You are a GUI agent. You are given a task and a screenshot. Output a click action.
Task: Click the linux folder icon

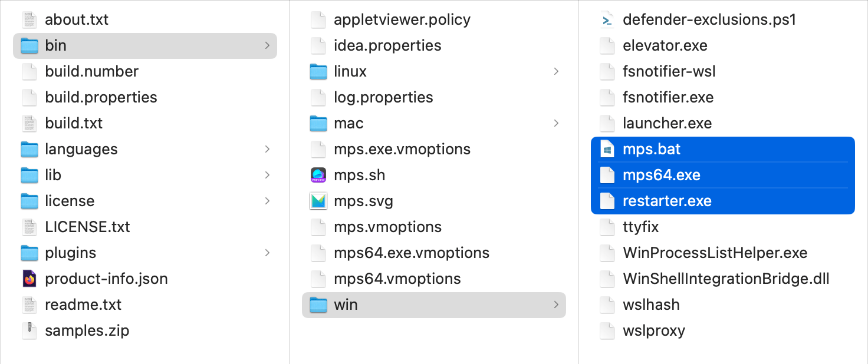click(318, 71)
